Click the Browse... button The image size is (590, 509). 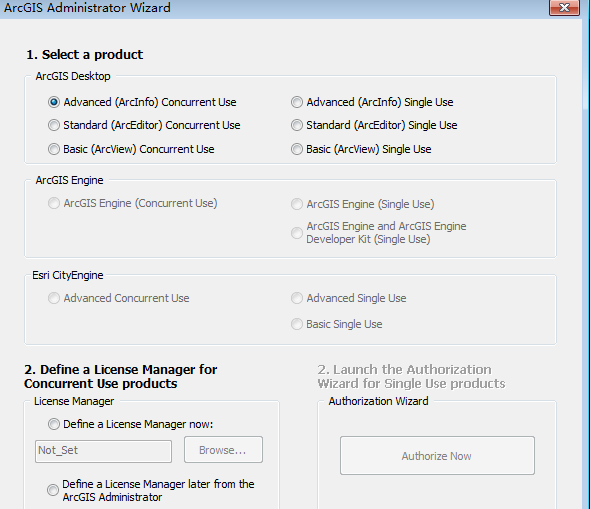(x=223, y=450)
